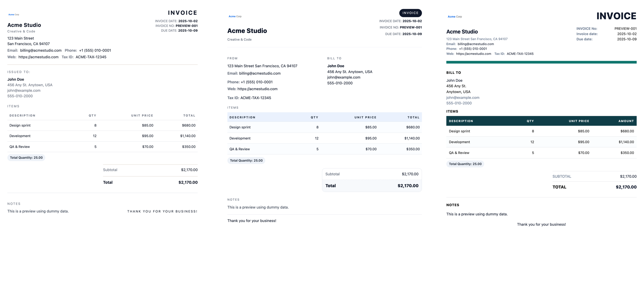Viewport: 644px width, 290px height.
Task: Click 555-010-2000 phone number in right invoice
Action: pyautogui.click(x=459, y=103)
